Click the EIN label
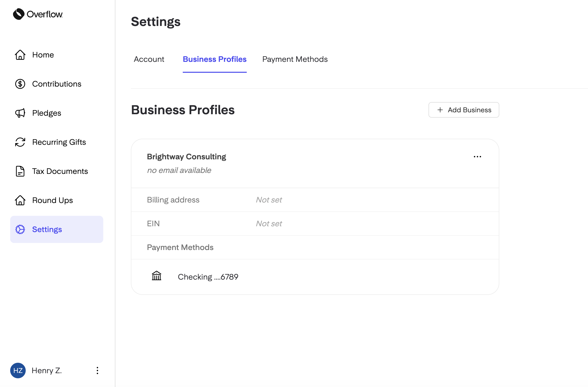 click(153, 224)
